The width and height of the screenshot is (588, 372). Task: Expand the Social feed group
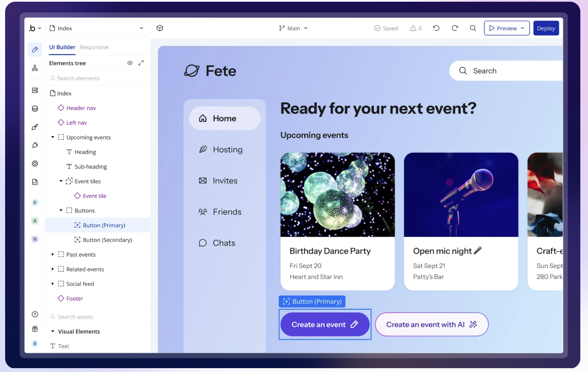53,284
